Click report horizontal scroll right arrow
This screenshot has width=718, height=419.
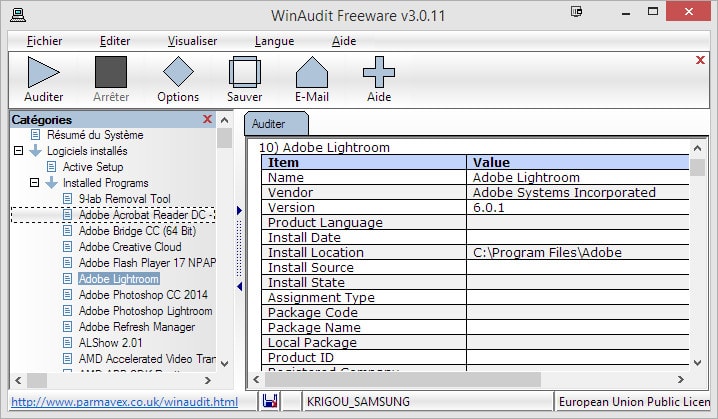pyautogui.click(x=681, y=379)
